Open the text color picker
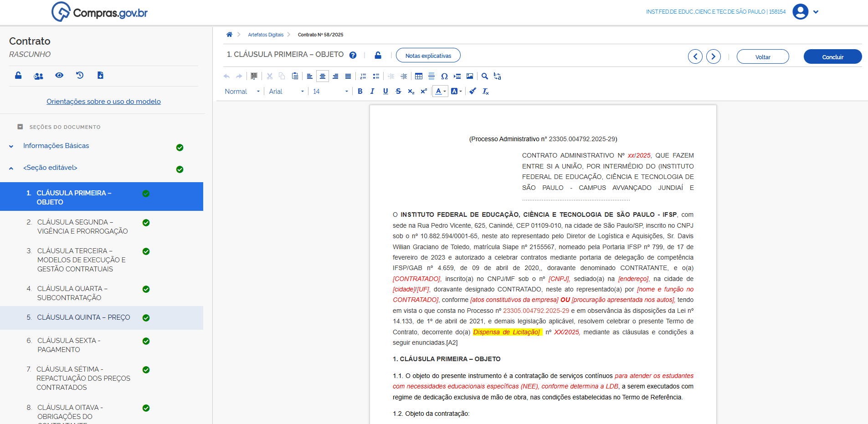 [x=440, y=92]
